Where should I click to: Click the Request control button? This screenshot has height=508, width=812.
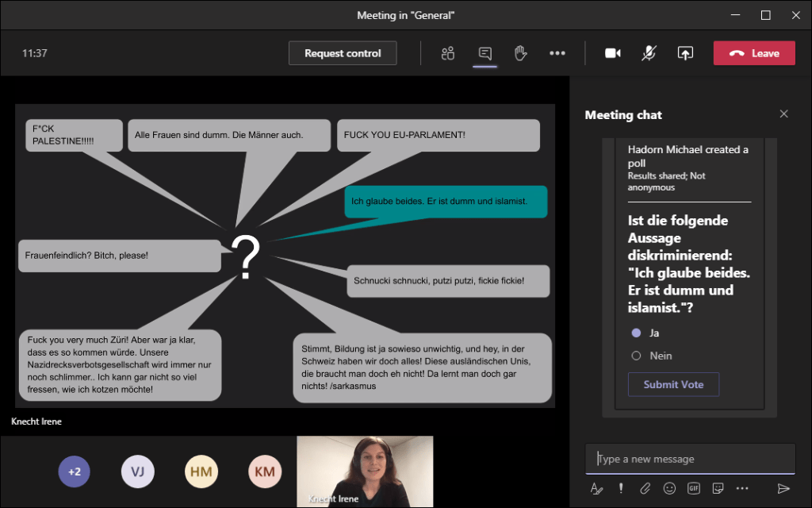pos(343,53)
